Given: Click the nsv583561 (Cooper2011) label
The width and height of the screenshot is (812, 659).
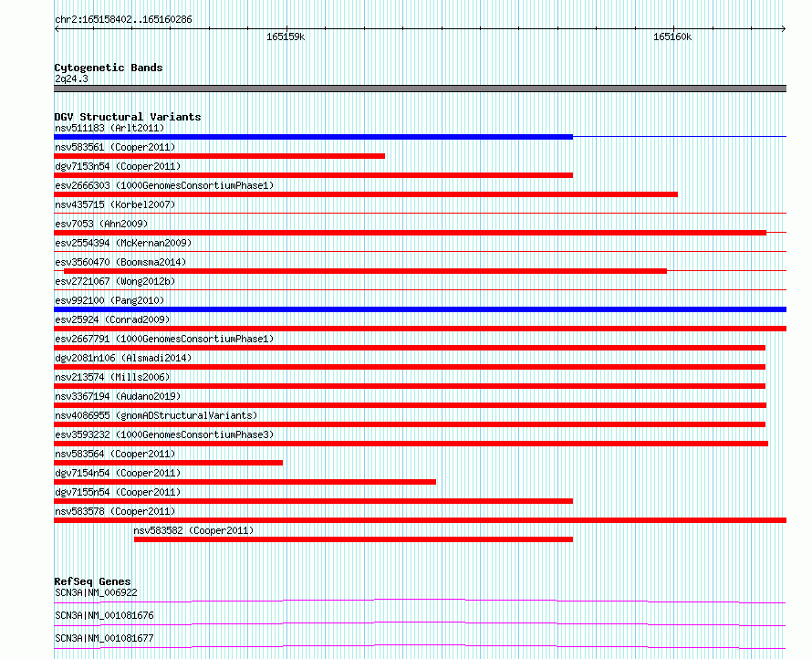Looking at the screenshot, I should click(115, 147).
